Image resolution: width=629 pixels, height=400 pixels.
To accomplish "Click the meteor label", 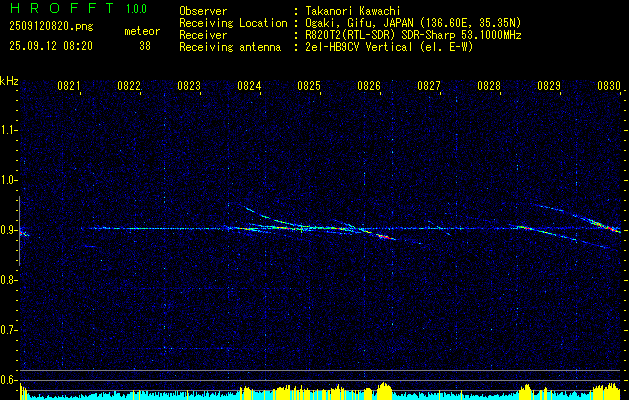I will click(142, 31).
